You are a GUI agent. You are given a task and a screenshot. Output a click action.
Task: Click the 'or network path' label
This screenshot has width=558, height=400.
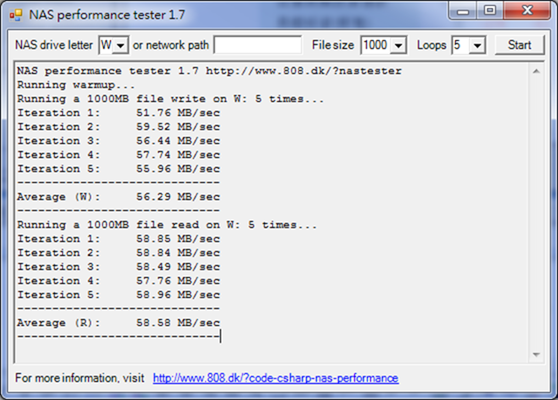170,45
